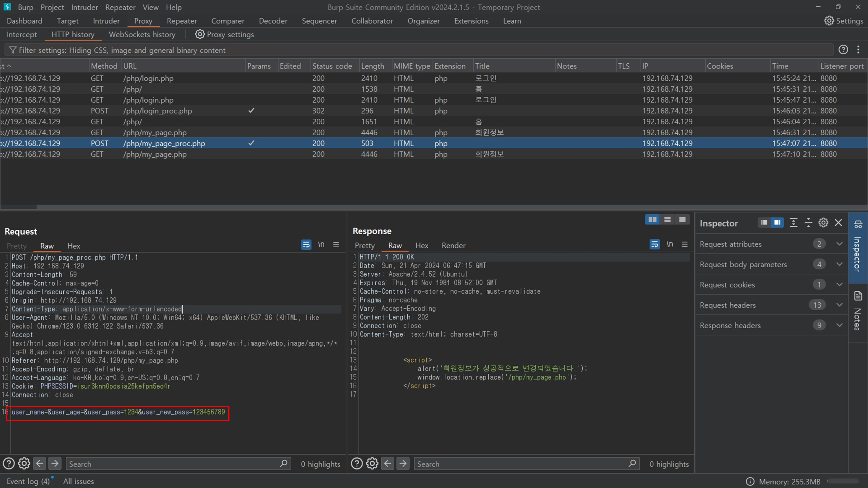Open the Burp menu
868x488 pixels.
pos(26,7)
